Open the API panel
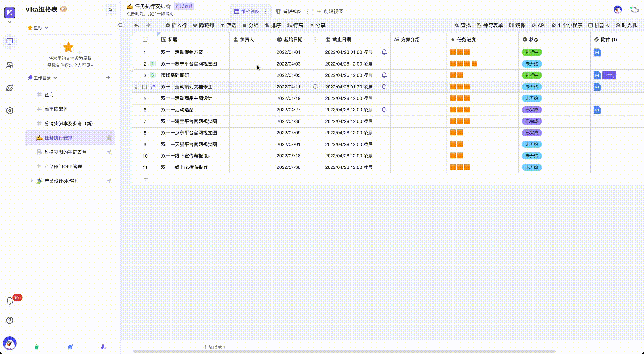Screen dimensions: 644x354 [x=538, y=25]
